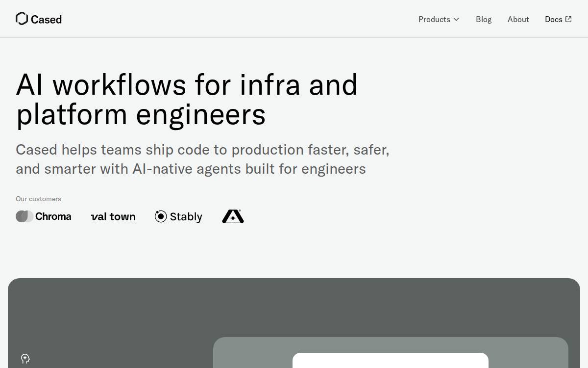
Task: Click the "Our customers" label
Action: point(38,199)
